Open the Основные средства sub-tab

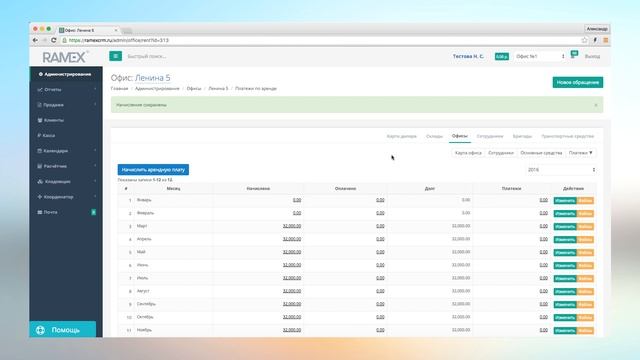(541, 153)
